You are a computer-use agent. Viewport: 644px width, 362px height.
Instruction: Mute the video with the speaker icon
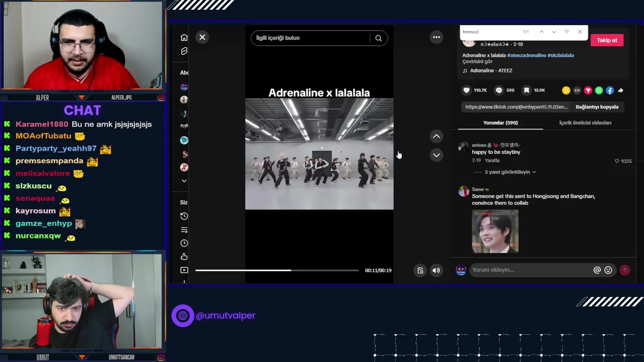[436, 270]
